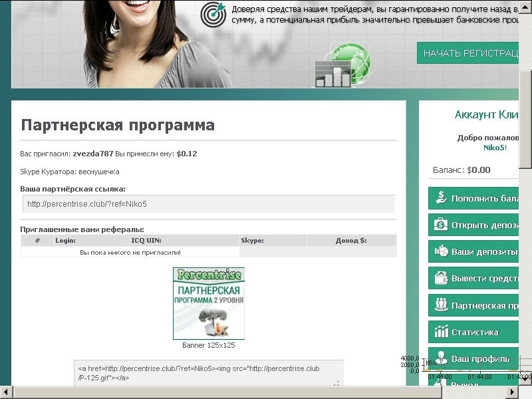Open Вывести средства page

pos(473,278)
